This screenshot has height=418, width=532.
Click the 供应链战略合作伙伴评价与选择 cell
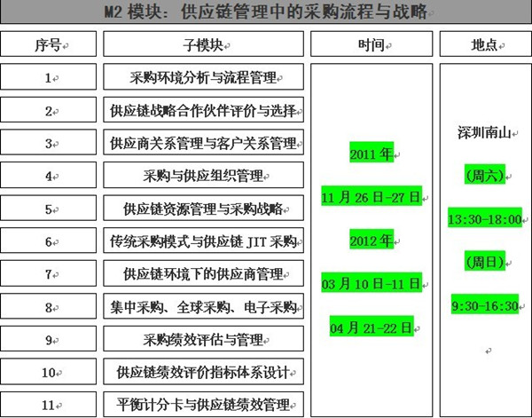(x=204, y=111)
